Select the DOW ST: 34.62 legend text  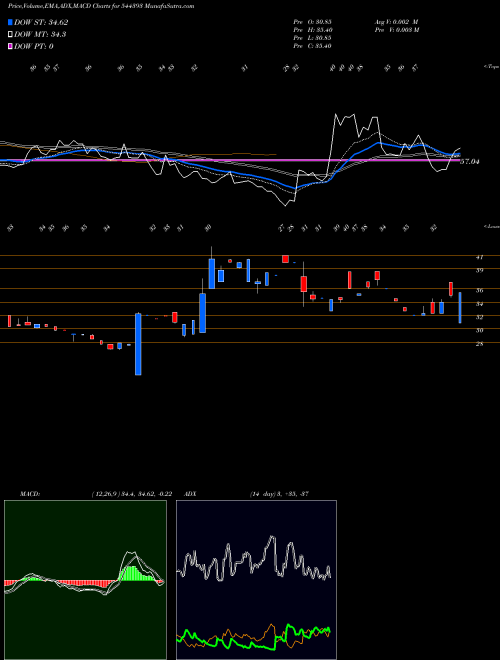click(41, 22)
